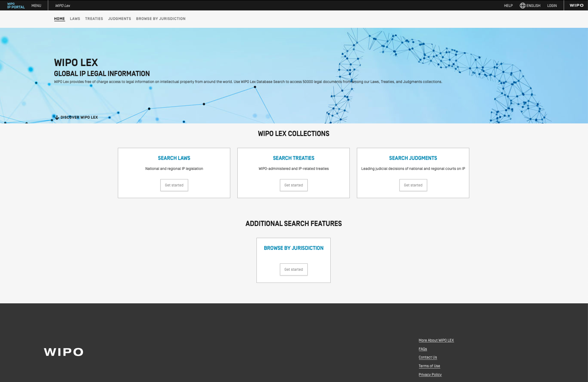Click the WIPO logo in footer
This screenshot has width=588, height=382.
coord(63,352)
